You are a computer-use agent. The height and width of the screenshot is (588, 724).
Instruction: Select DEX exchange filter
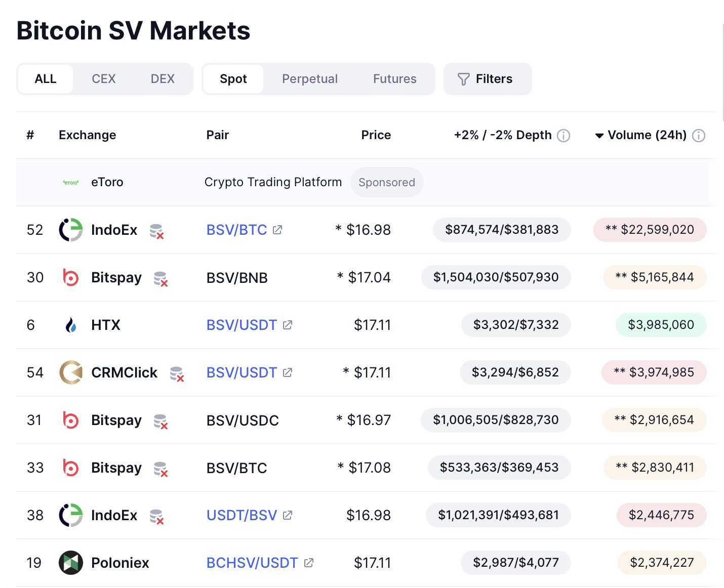coord(163,79)
